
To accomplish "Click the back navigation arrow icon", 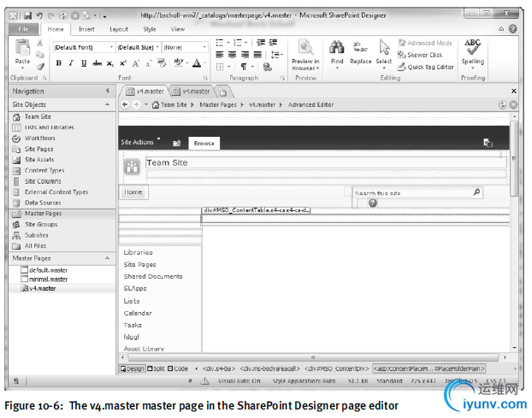I will point(125,104).
